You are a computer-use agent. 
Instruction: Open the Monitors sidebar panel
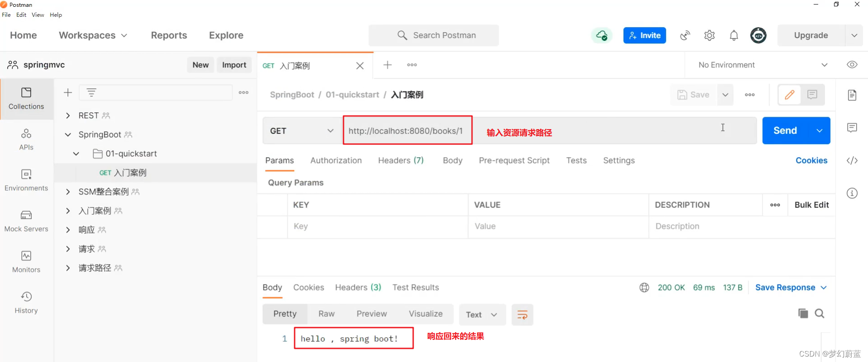pyautogui.click(x=26, y=262)
